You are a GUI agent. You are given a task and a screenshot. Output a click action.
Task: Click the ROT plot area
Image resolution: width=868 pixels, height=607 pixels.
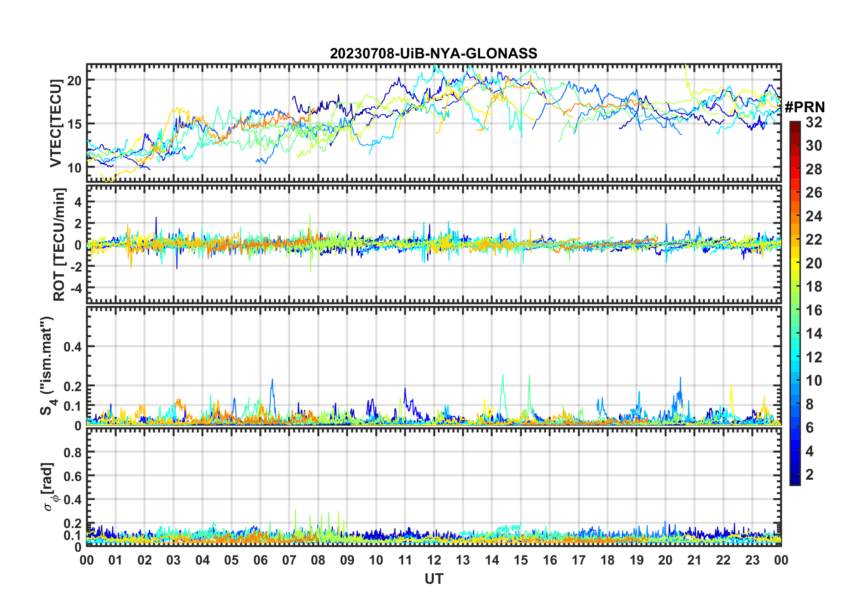434,244
